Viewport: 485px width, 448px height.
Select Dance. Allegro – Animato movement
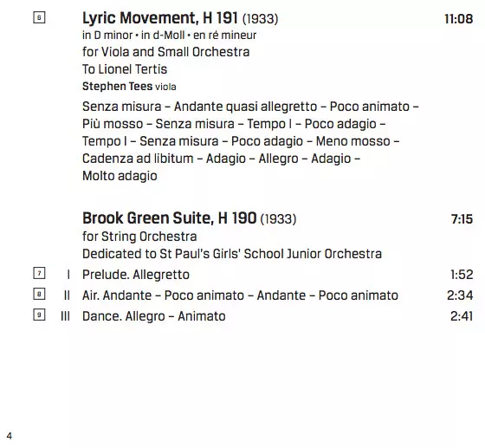pos(154,316)
